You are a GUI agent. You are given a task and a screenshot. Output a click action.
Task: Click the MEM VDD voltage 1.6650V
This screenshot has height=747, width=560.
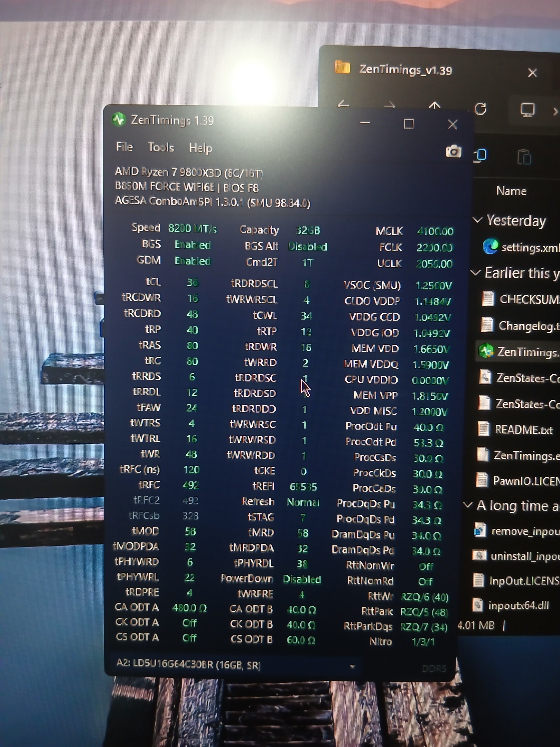coord(431,349)
